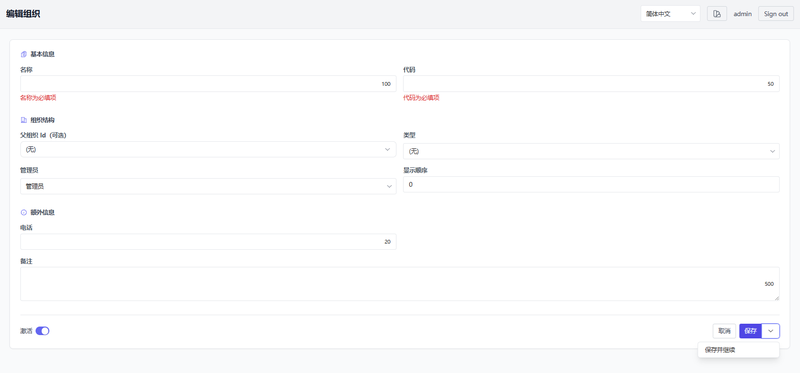Click the admin user link

click(743, 14)
